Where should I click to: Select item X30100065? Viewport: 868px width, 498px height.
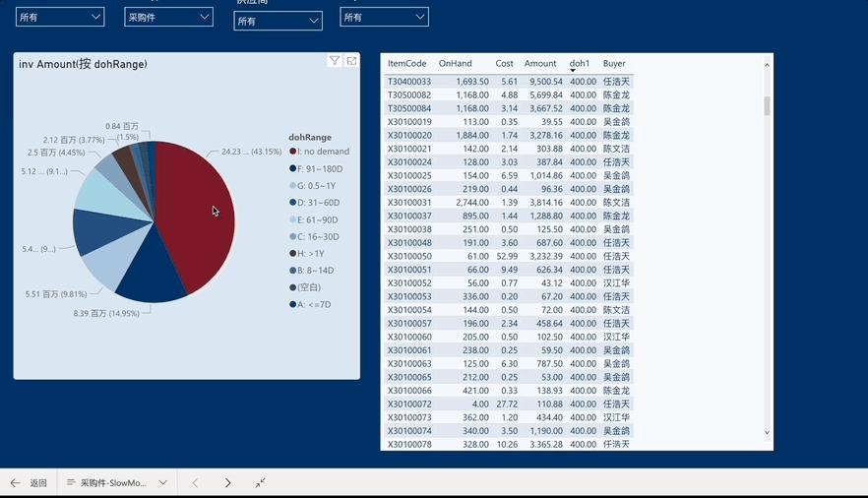pos(409,377)
